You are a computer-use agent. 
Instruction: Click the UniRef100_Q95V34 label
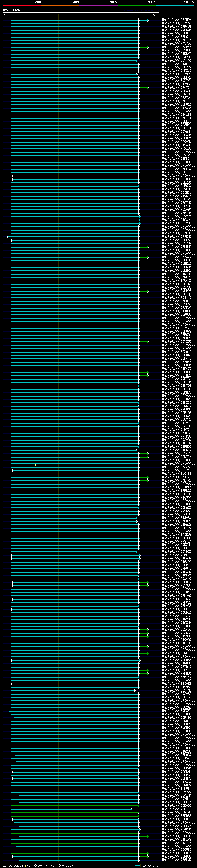click(x=177, y=379)
